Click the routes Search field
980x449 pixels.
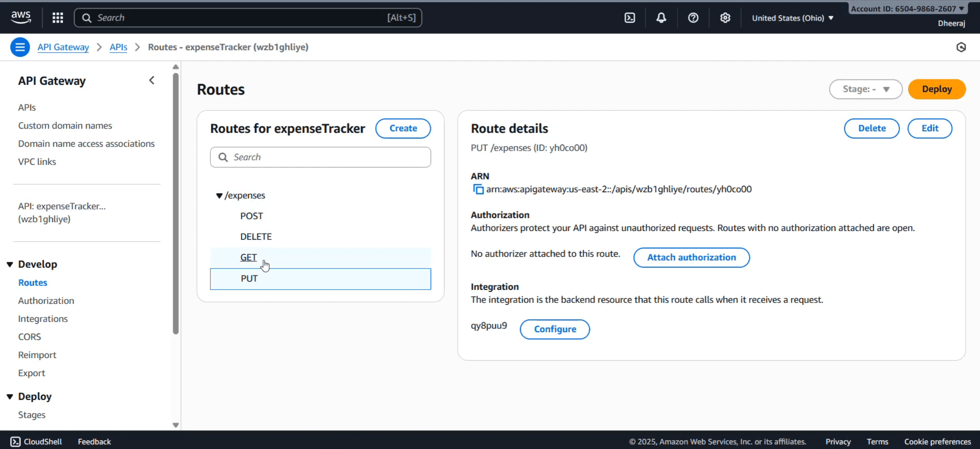pos(320,157)
